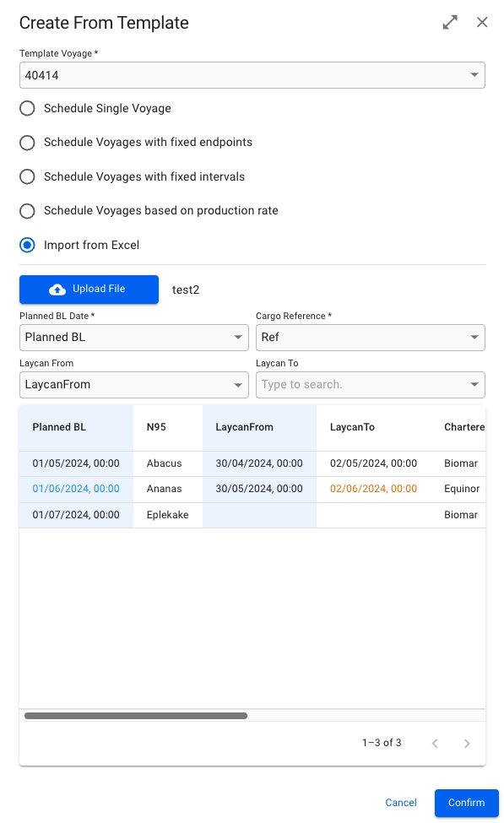The image size is (504, 823).
Task: Click the cloud upload icon
Action: point(57,290)
